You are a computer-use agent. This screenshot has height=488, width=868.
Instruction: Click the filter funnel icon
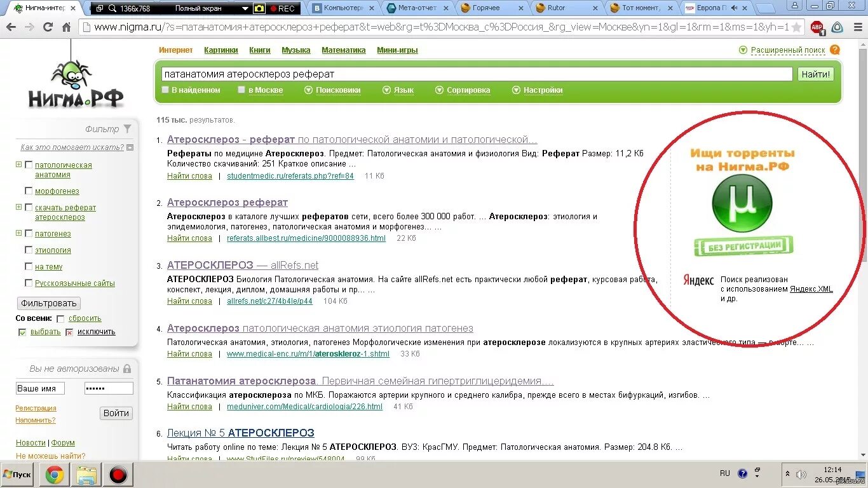tap(128, 128)
